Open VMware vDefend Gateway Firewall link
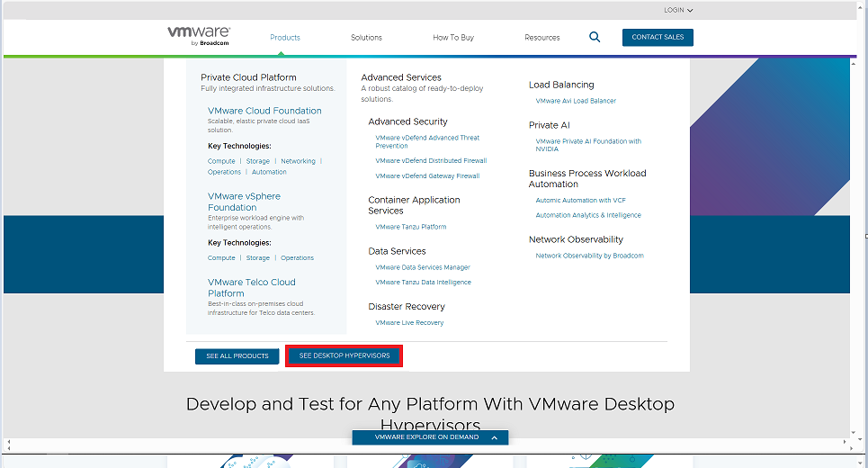The height and width of the screenshot is (468, 868). (427, 176)
